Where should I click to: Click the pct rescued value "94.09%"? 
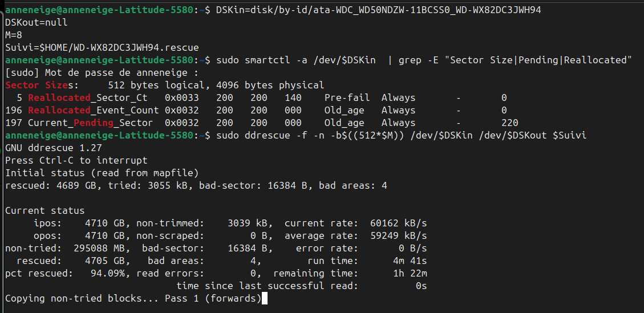[108, 273]
